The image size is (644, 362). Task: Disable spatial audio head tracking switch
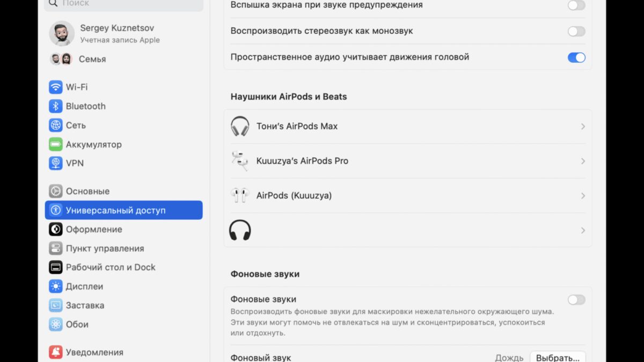[576, 57]
